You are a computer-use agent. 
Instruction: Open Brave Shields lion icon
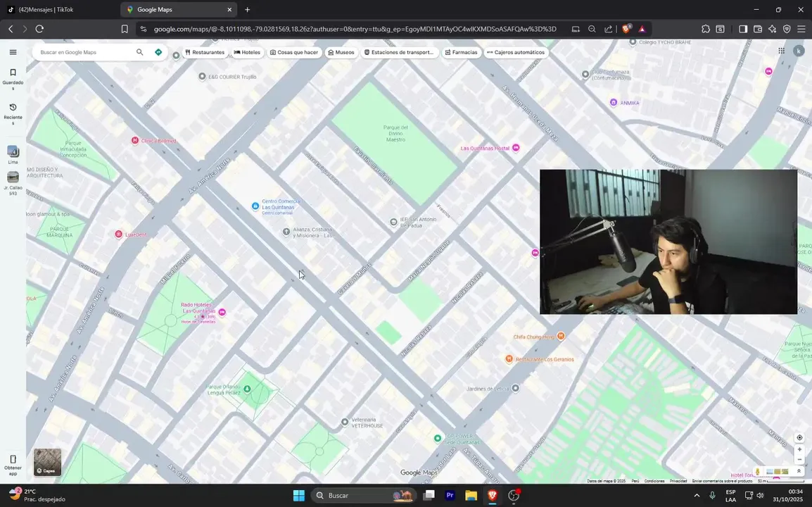[626, 29]
